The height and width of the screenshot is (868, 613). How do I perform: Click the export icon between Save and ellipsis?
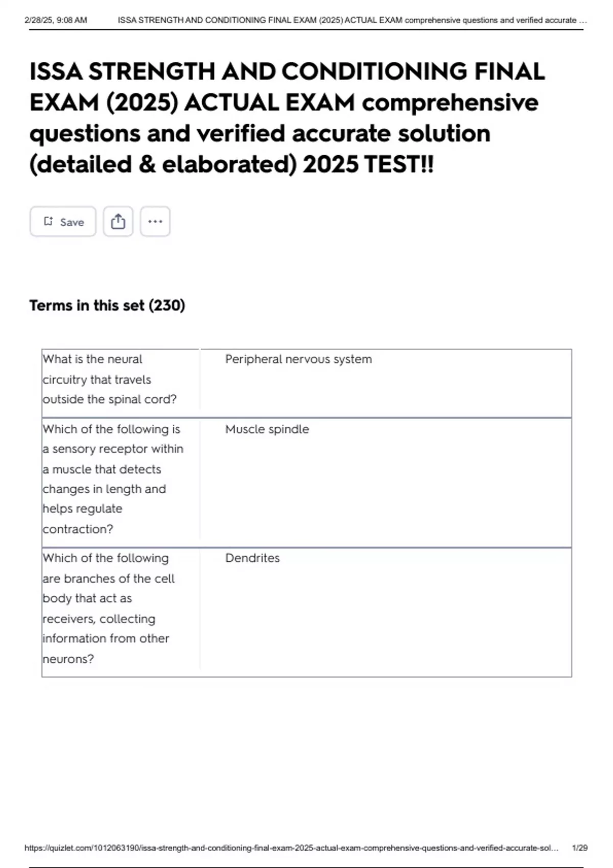(x=119, y=221)
